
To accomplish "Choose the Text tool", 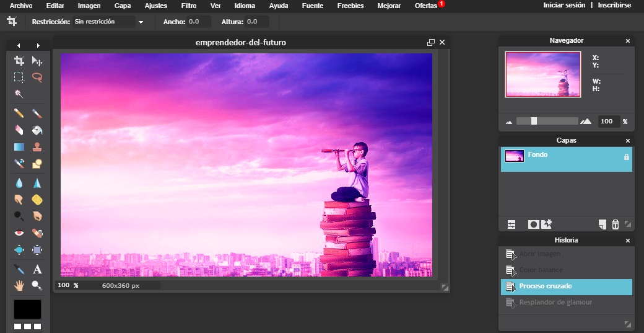I will click(x=37, y=269).
